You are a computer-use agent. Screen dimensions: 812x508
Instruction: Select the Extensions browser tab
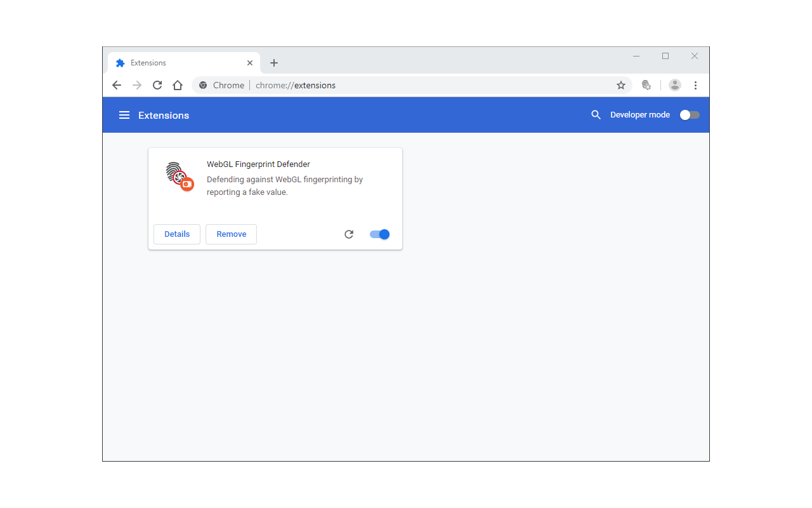[178, 62]
